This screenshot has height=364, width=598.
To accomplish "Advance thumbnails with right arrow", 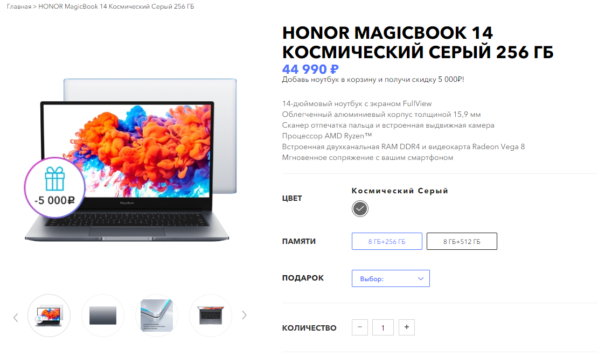I will tap(244, 315).
